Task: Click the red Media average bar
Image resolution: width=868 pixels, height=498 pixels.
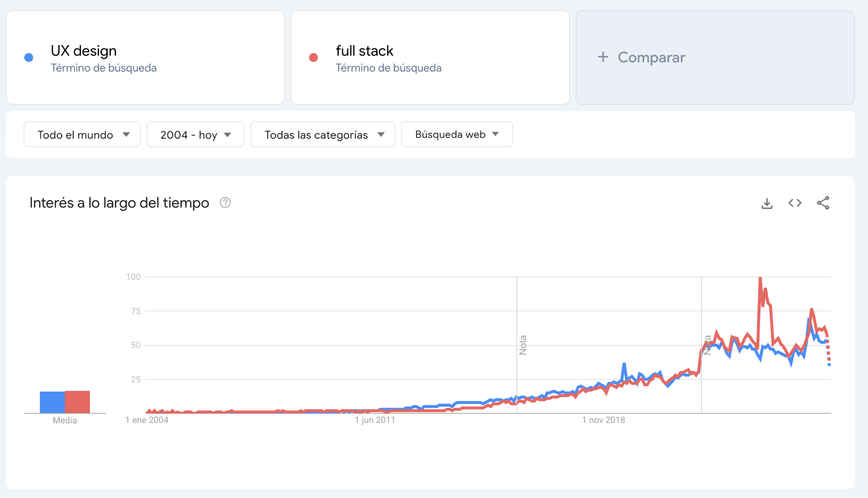Action: pos(78,402)
